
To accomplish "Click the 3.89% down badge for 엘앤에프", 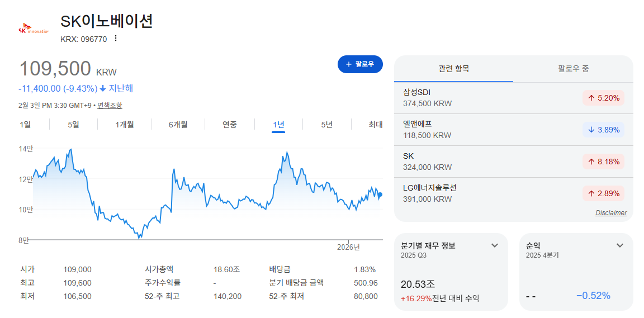I will pos(603,130).
